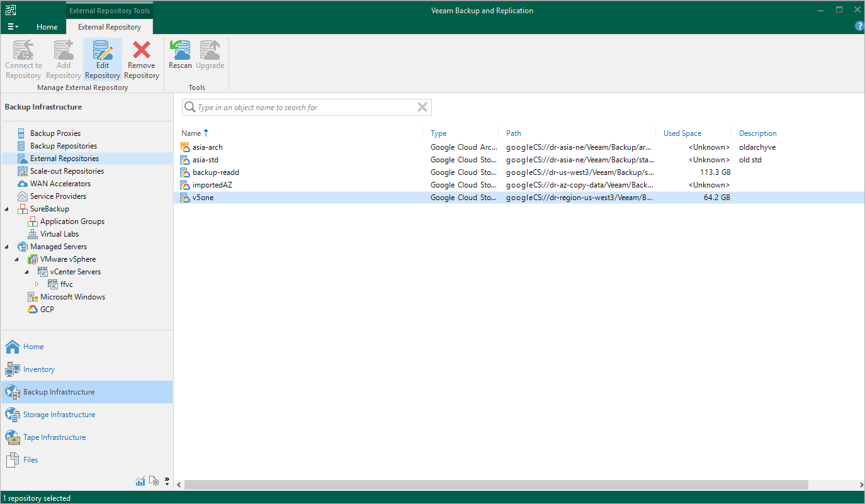Select External Repositories in the tree
This screenshot has height=504, width=865.
pos(64,159)
